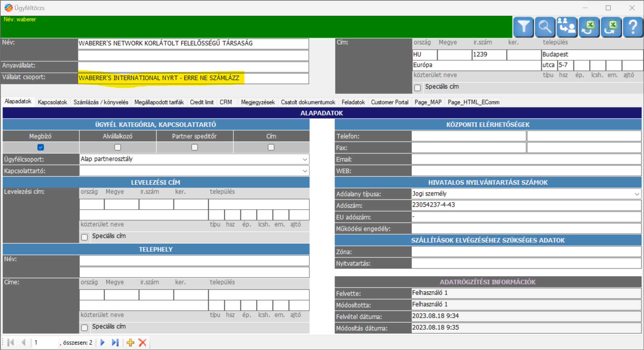The image size is (644, 350).
Task: Click the first Fax field
Action: [469, 148]
